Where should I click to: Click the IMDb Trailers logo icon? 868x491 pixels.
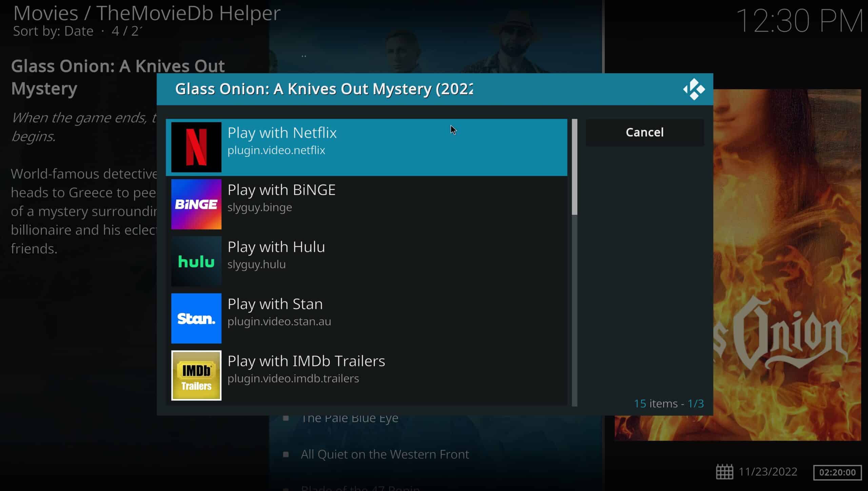196,375
